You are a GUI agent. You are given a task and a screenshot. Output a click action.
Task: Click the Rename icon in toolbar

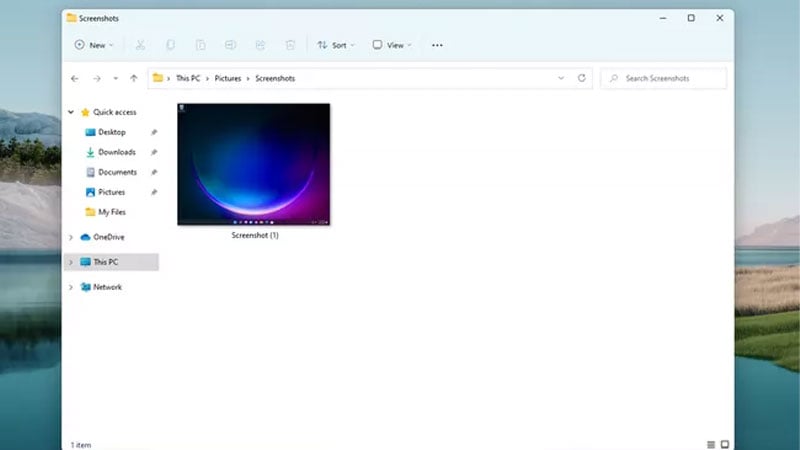pyautogui.click(x=231, y=45)
